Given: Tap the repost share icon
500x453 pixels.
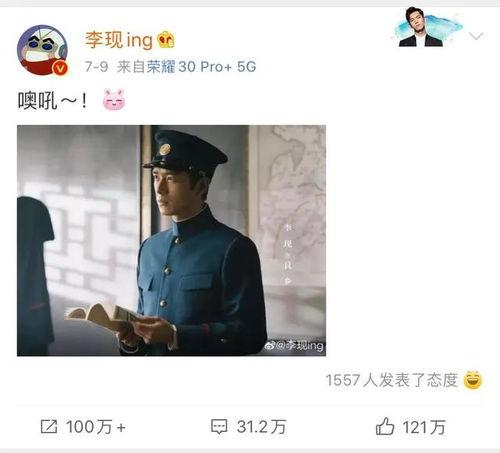Looking at the screenshot, I should tap(49, 427).
